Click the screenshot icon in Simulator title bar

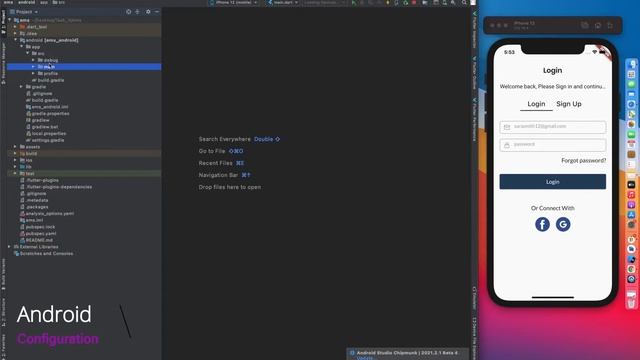585,25
